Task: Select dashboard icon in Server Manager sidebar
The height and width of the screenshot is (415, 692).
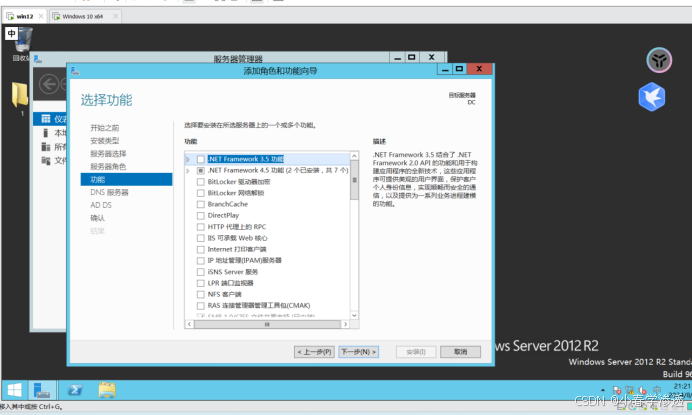Action: coord(46,118)
